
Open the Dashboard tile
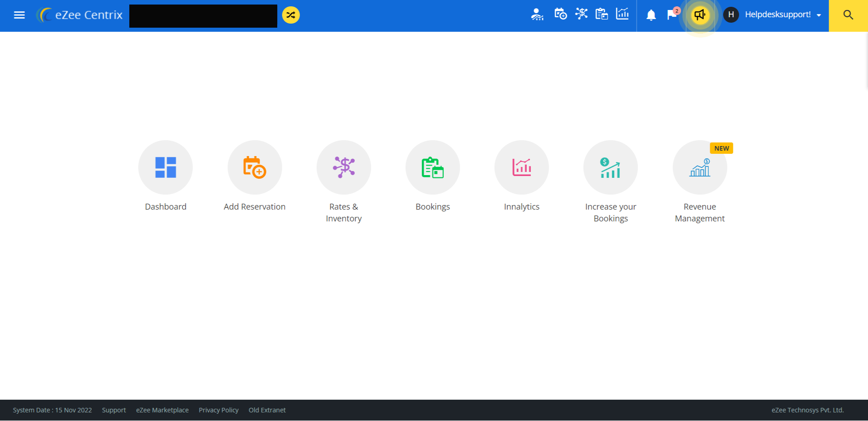(x=166, y=167)
